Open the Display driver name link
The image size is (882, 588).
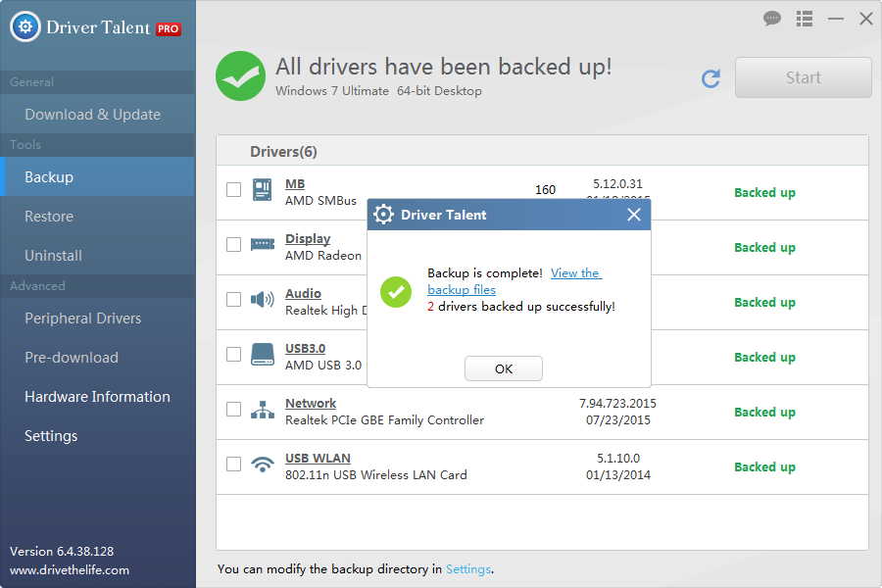[308, 238]
